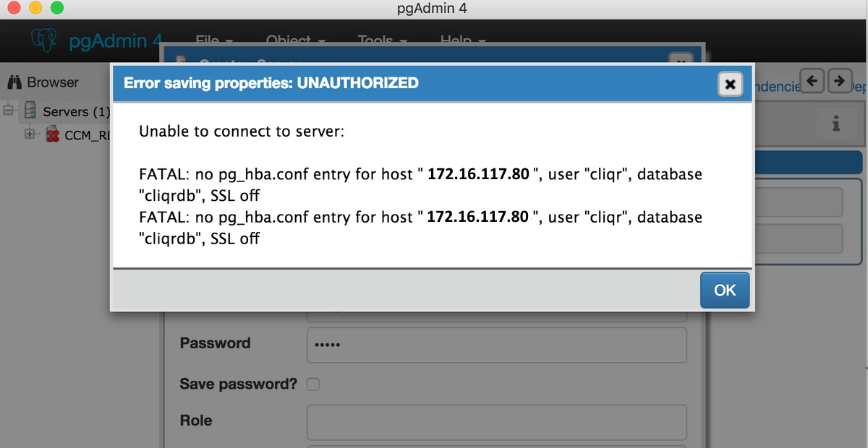Click the Servers database icon in the tree
This screenshot has width=868, height=448.
(30, 111)
